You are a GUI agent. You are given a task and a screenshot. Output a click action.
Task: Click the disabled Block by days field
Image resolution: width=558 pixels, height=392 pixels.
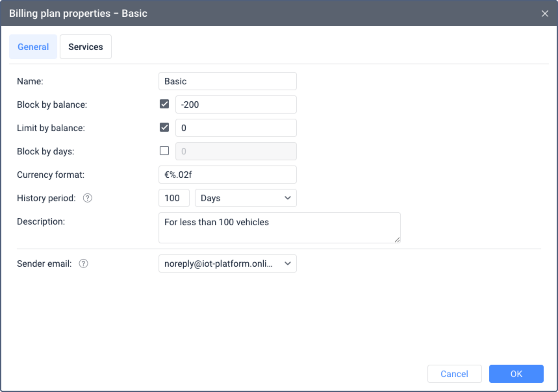point(236,151)
